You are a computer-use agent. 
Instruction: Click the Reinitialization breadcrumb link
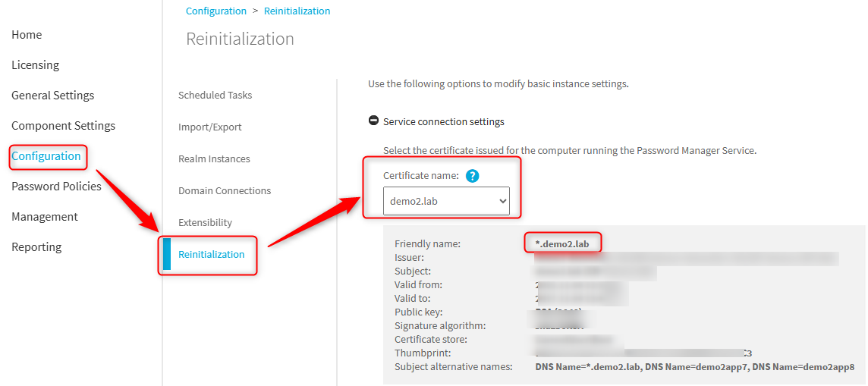click(297, 11)
